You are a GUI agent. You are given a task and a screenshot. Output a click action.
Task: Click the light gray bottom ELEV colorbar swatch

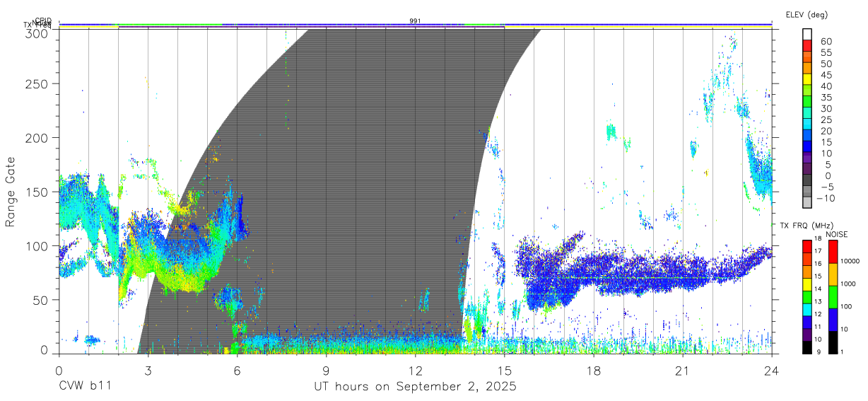coord(807,202)
